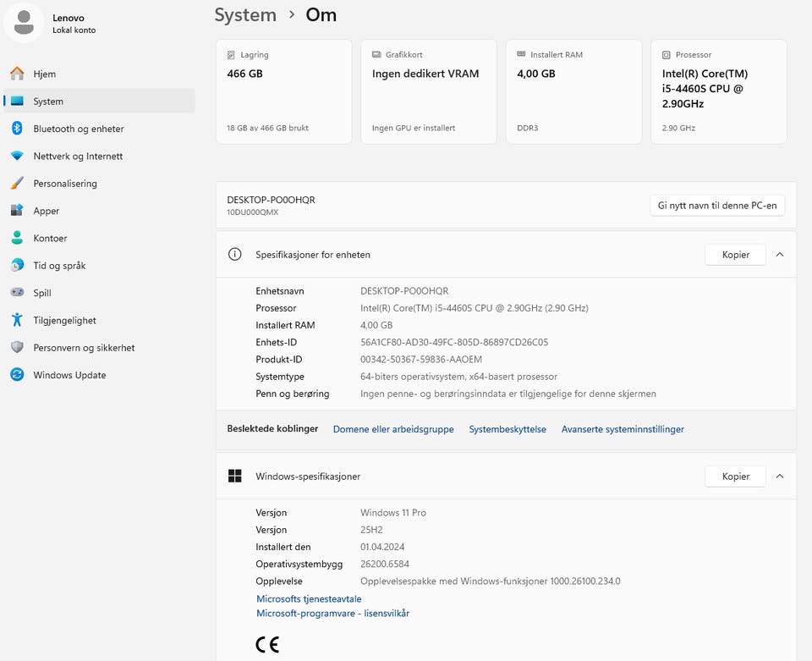Click the Windows 11 Pro version text
Viewport: 812px width, 661px height.
(x=393, y=512)
